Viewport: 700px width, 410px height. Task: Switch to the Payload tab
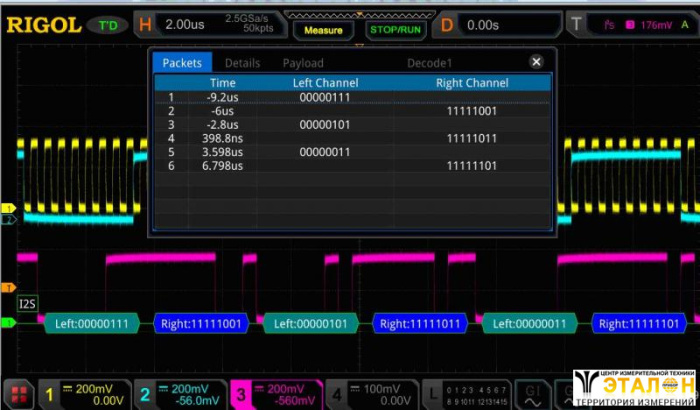303,63
